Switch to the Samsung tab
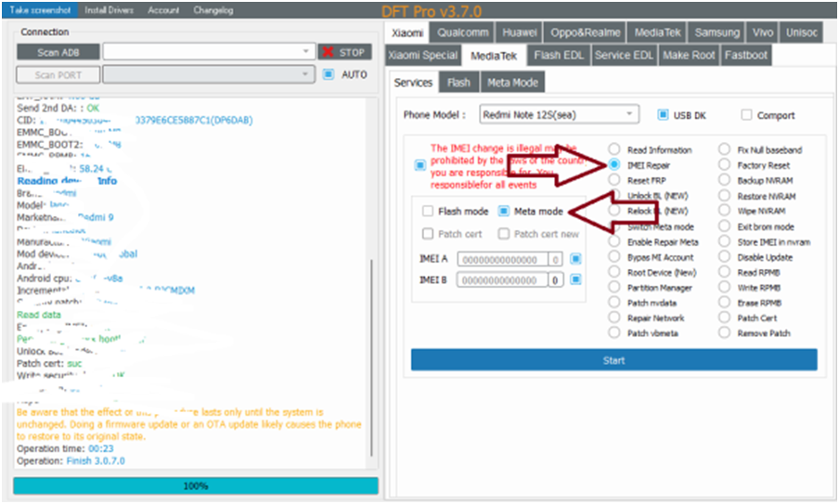This screenshot has width=839, height=504. pyautogui.click(x=717, y=32)
